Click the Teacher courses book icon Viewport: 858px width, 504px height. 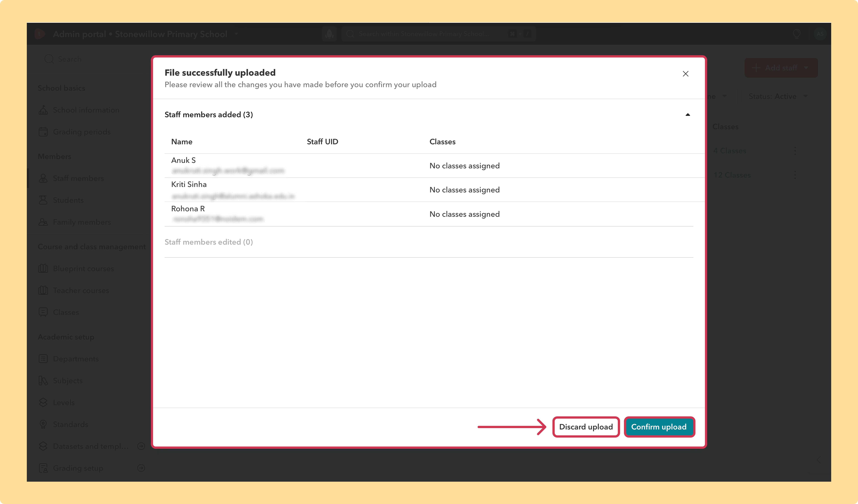coord(43,290)
